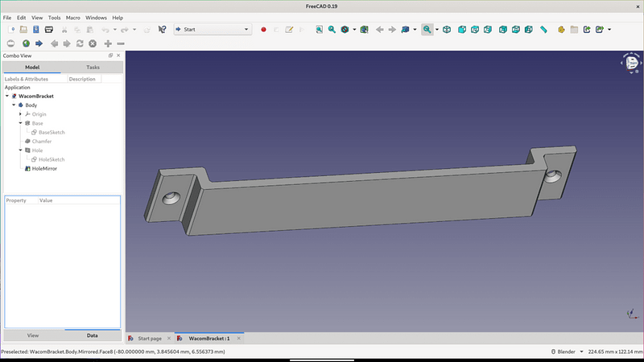Viewport: 644px width, 362px height.
Task: Open the Help menu
Action: [118, 18]
